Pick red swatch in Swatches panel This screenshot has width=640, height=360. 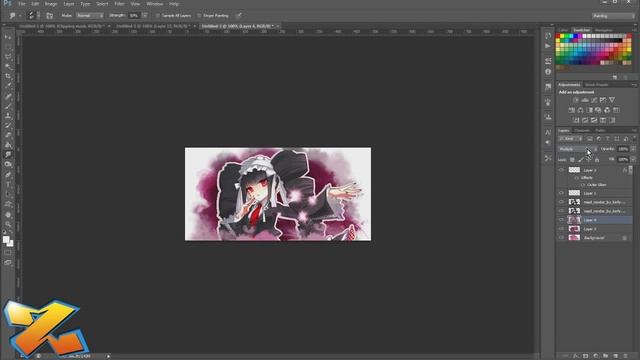click(x=558, y=36)
